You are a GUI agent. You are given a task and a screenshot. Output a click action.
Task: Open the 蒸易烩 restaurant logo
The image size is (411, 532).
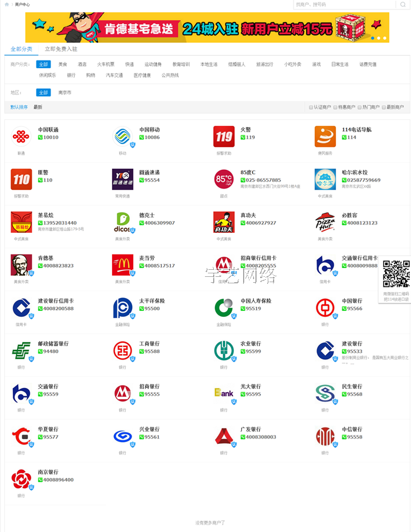pyautogui.click(x=21, y=222)
